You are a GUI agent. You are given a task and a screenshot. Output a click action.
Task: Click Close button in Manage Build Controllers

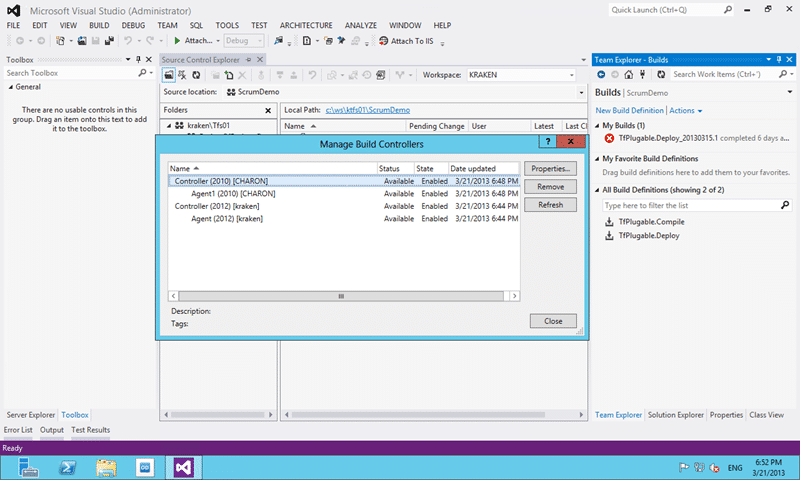[553, 321]
